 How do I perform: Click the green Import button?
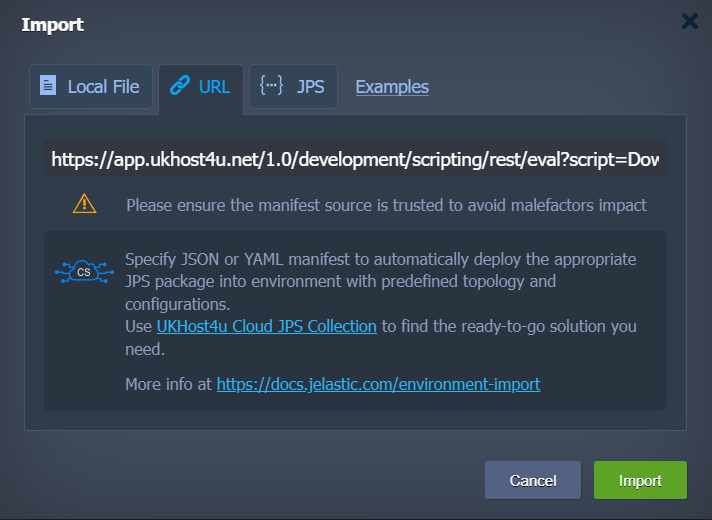pos(640,480)
